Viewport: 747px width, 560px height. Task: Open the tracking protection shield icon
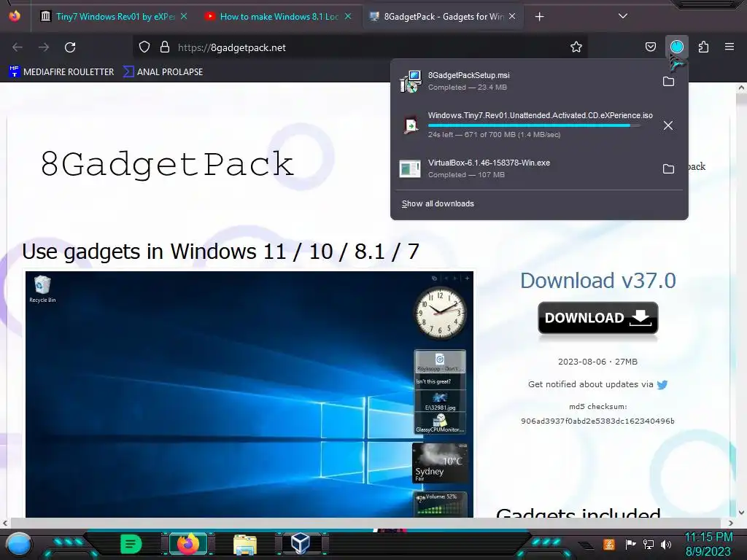pyautogui.click(x=144, y=47)
